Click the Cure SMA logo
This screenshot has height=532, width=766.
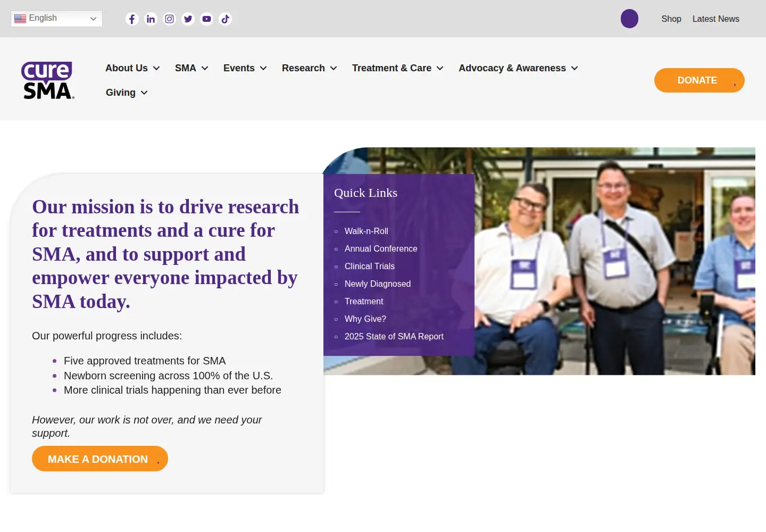[48, 80]
